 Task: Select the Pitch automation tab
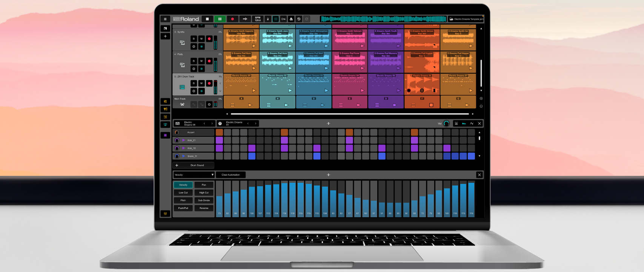coord(183,200)
